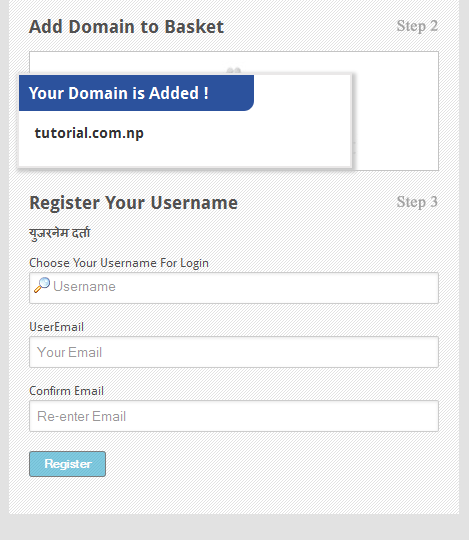
Task: Select the tutorial.com.np domain name
Action: tap(89, 133)
